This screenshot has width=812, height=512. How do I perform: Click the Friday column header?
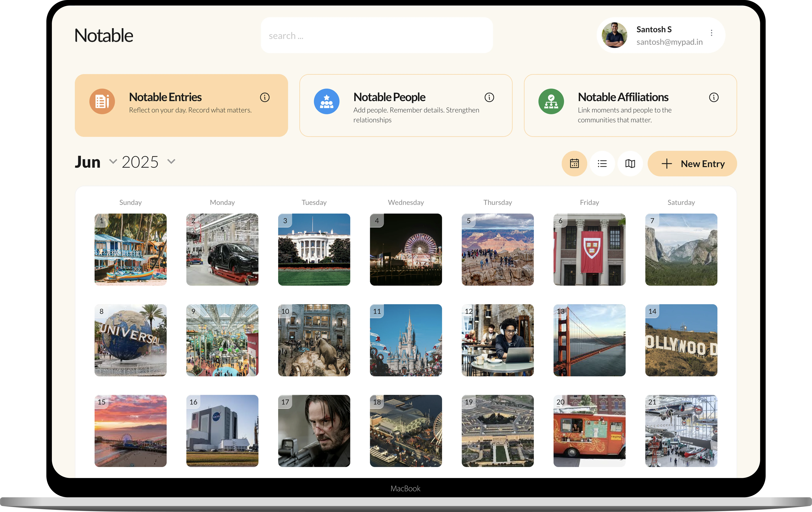tap(589, 202)
